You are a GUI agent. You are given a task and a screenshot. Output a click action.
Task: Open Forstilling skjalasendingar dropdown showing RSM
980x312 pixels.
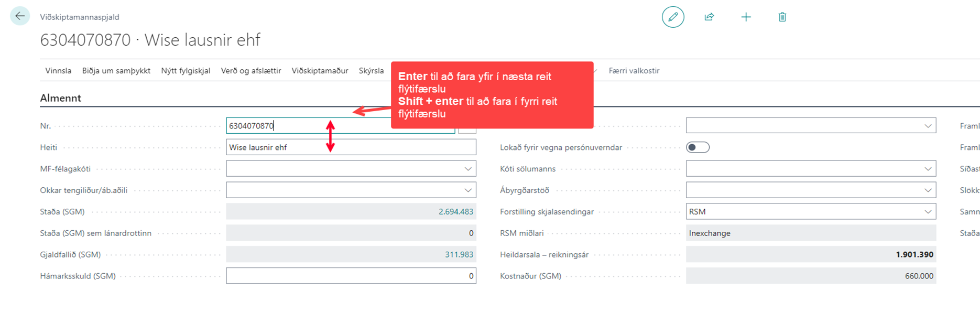pos(928,212)
